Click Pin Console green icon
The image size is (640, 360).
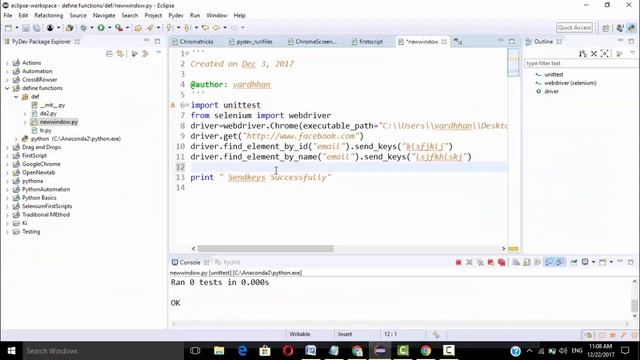[x=573, y=262]
